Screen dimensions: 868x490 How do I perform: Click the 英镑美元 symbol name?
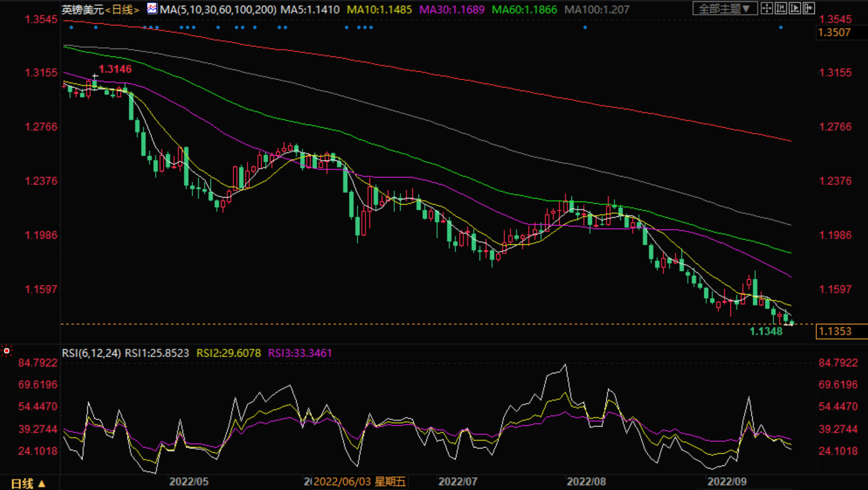coord(83,9)
